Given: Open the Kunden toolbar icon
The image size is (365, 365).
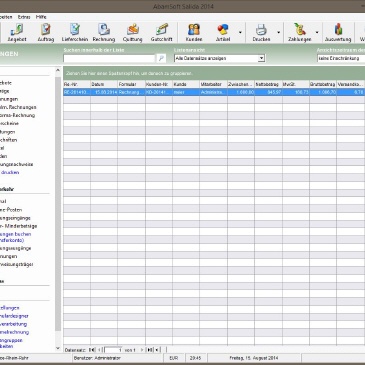Looking at the screenshot, I should (x=194, y=33).
